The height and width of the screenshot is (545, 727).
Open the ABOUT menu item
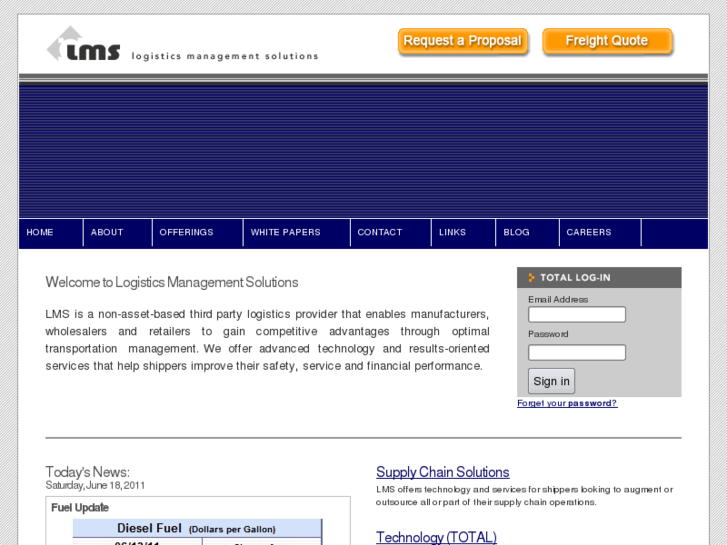coord(107,232)
